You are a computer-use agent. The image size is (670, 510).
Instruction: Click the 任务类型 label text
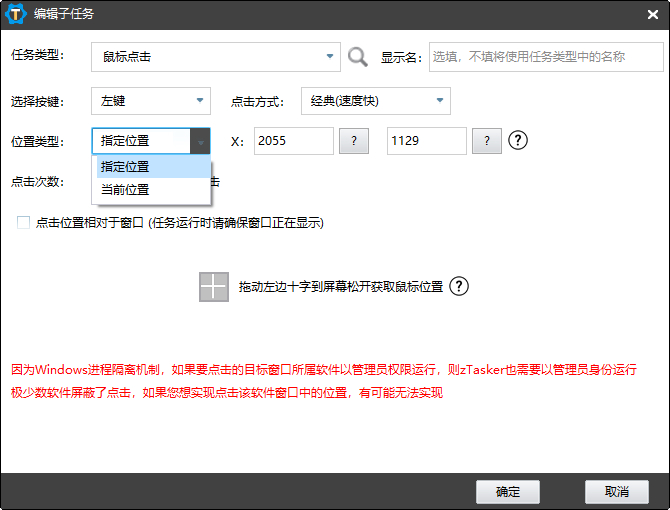pyautogui.click(x=37, y=56)
